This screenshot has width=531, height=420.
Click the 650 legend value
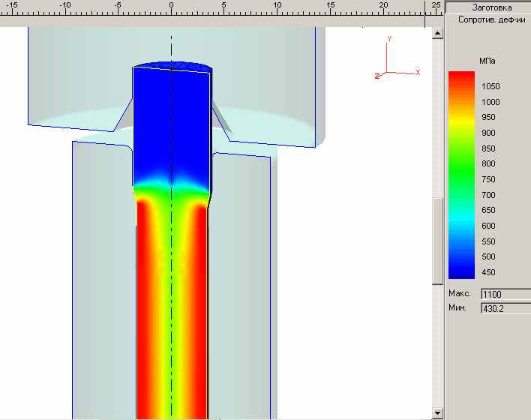pyautogui.click(x=488, y=210)
